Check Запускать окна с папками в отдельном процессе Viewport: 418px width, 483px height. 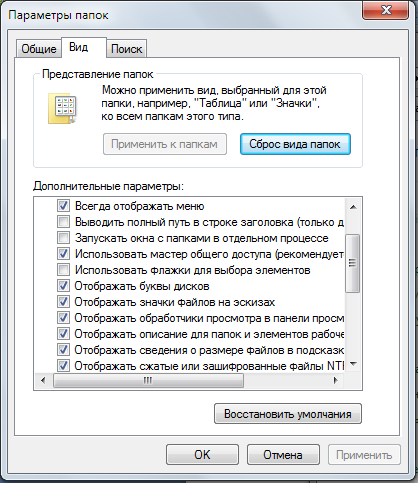click(63, 238)
